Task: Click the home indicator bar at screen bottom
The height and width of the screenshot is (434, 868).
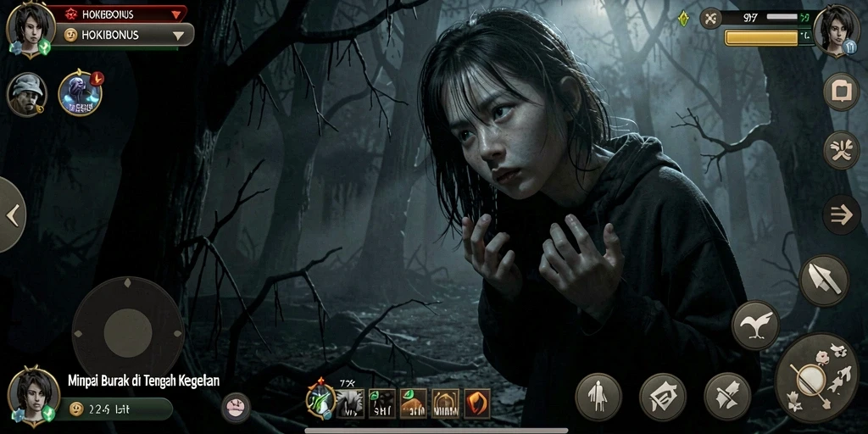Action: (x=437, y=430)
